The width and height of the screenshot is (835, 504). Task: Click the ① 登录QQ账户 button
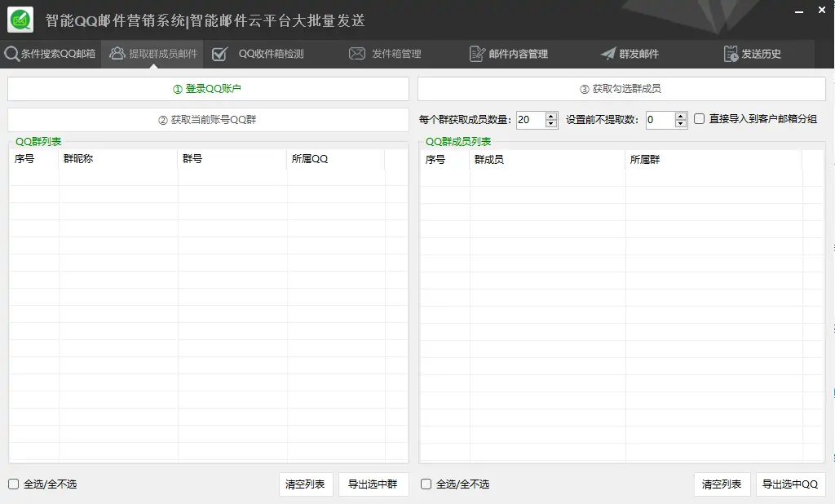point(208,89)
